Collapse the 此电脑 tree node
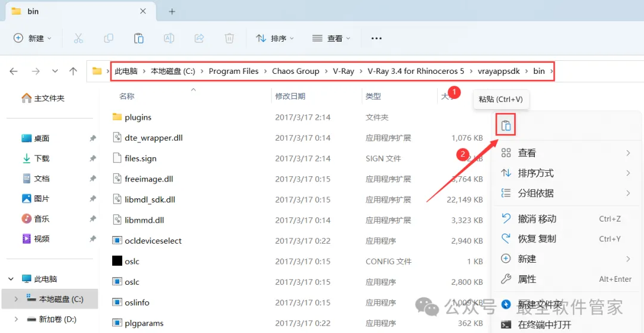 [11, 279]
